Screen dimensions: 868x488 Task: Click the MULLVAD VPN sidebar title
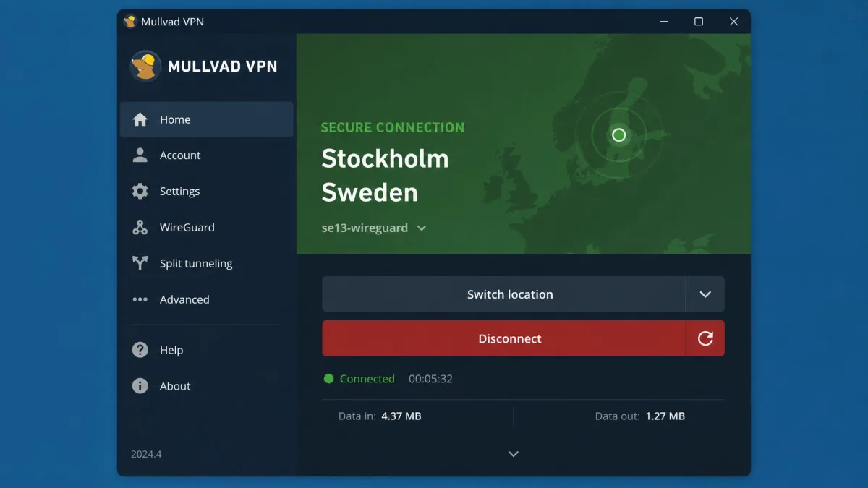pyautogui.click(x=222, y=66)
